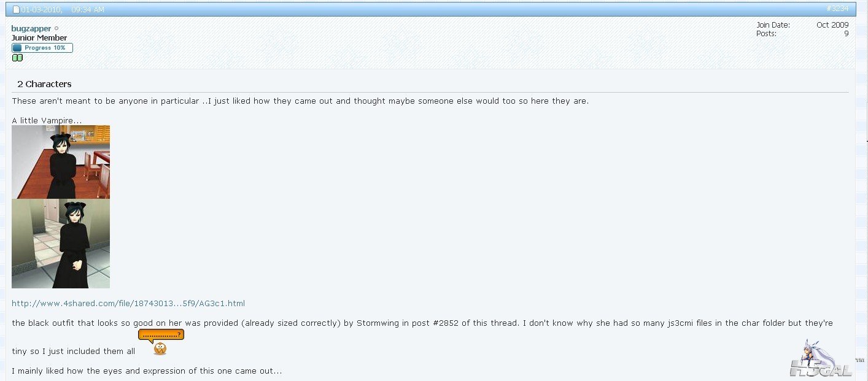This screenshot has height=381, width=868.
Task: Click the post document icon beside the date
Action: coord(17,10)
